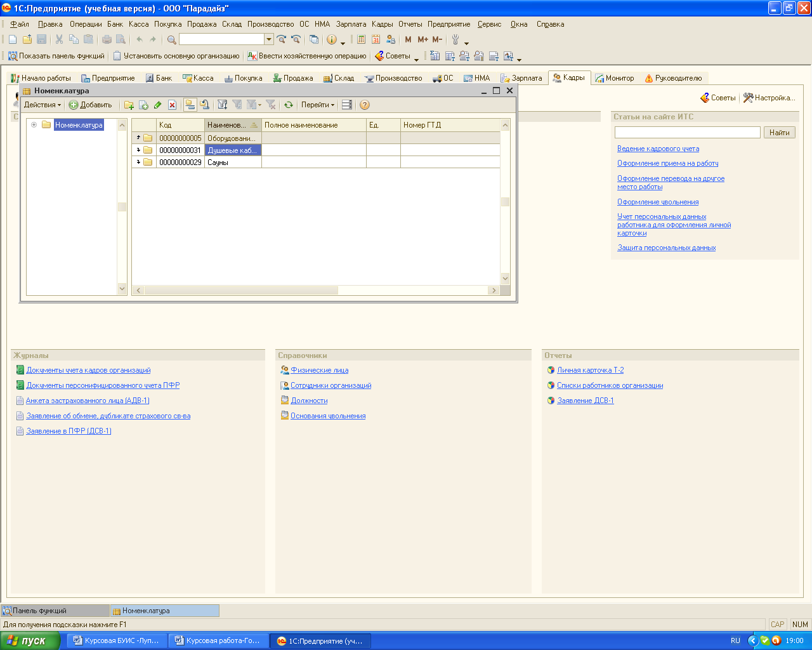
Task: Click the copy-item icon with green plus
Action: pyautogui.click(x=143, y=105)
